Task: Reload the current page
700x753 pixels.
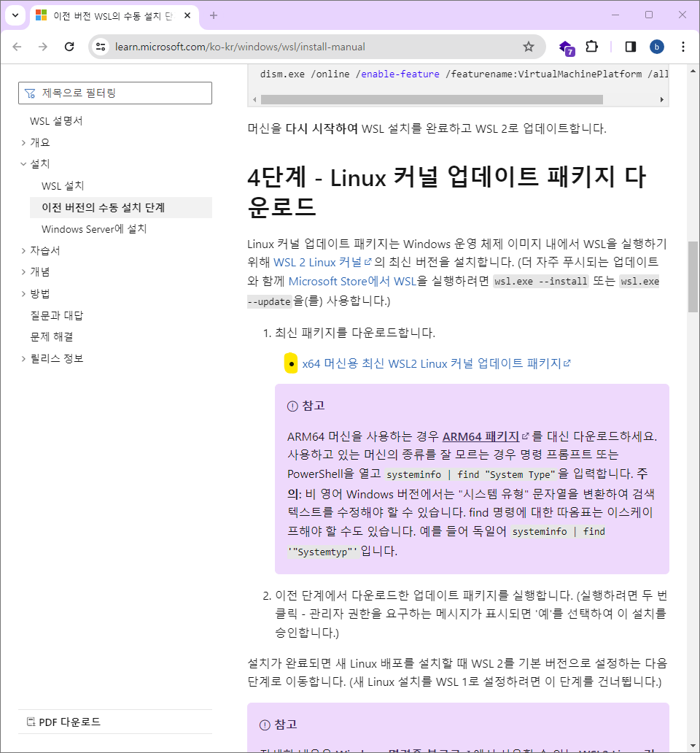Action: coord(69,47)
